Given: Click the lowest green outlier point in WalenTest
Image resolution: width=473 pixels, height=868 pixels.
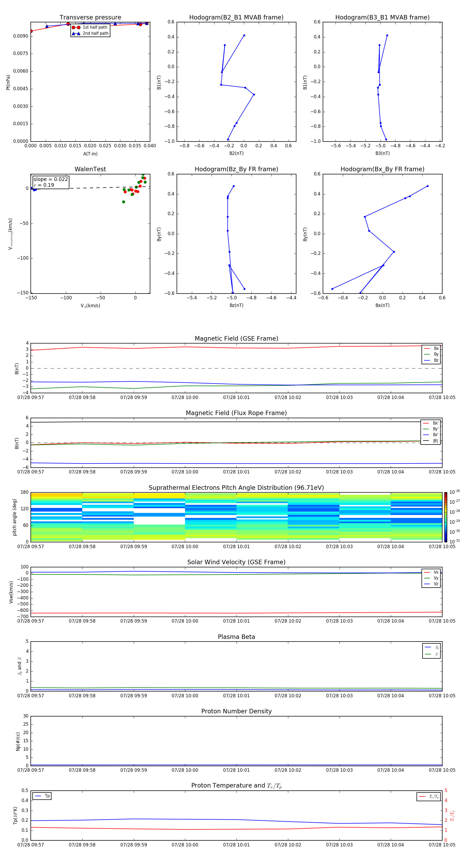Looking at the screenshot, I should 124,202.
